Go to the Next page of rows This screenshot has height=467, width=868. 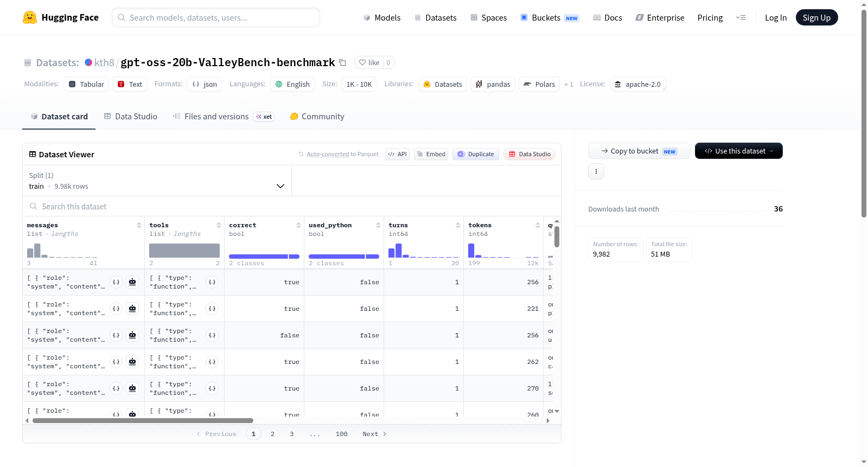click(374, 434)
